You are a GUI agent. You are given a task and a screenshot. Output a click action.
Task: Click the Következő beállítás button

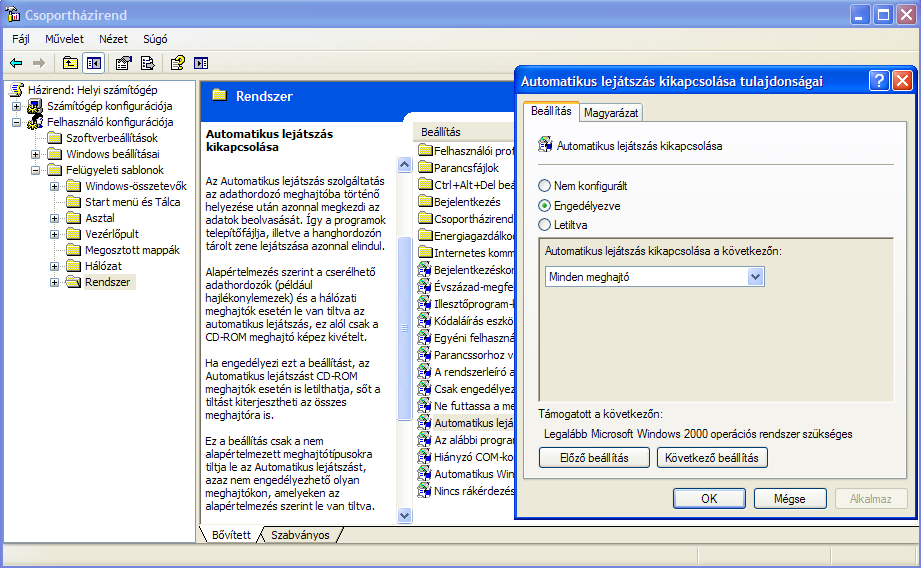point(712,458)
